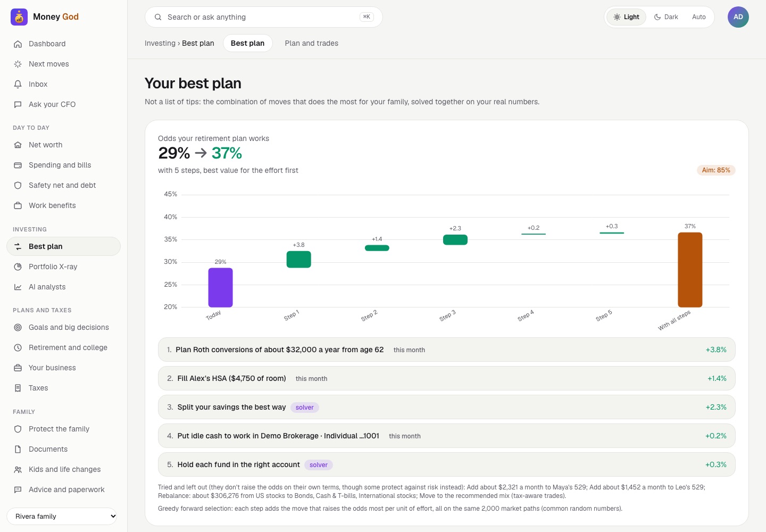Click the Retirement and college clock icon
Viewport: 766px width, 532px height.
[x=18, y=348]
